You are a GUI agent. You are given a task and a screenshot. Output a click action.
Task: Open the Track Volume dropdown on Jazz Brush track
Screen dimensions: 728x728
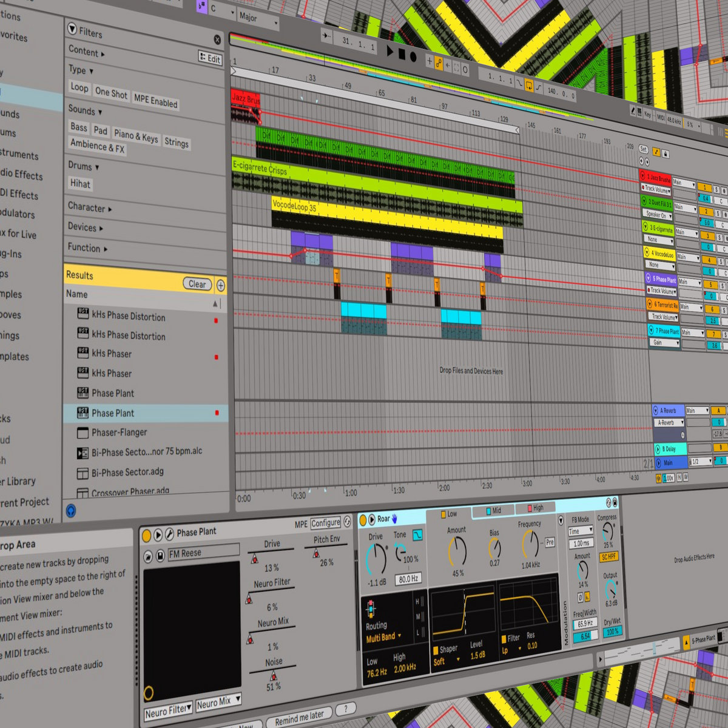[x=656, y=190]
